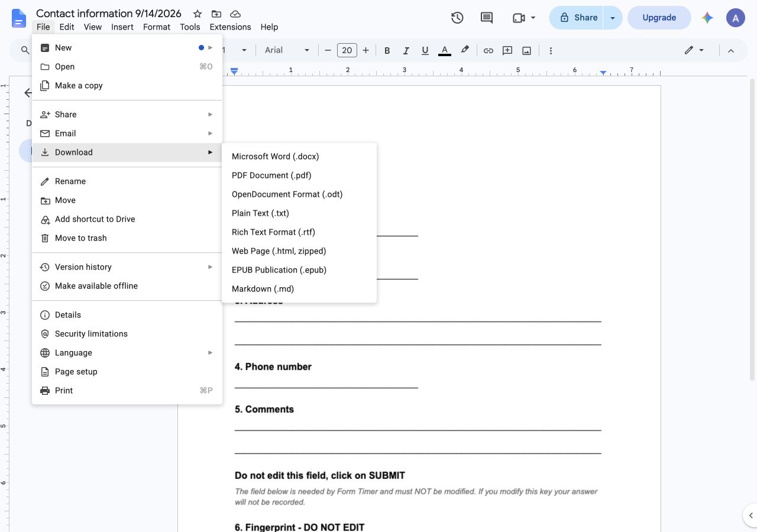Open the editing mode pencil dropdown
Screen dimensions: 757x532
pyautogui.click(x=694, y=51)
